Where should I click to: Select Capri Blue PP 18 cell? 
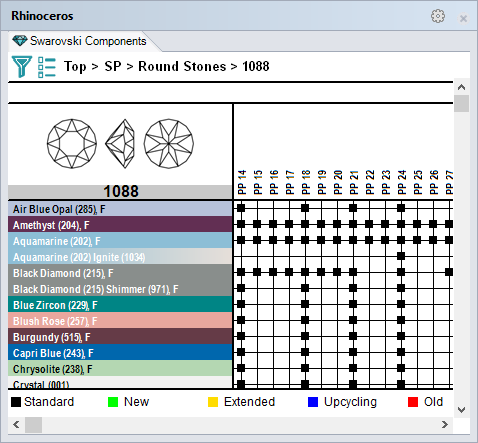305,352
